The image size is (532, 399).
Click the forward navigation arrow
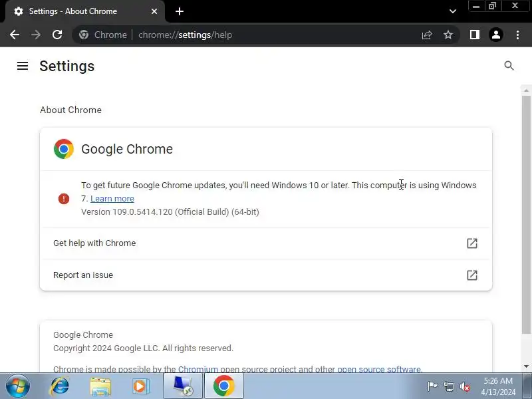coord(36,35)
